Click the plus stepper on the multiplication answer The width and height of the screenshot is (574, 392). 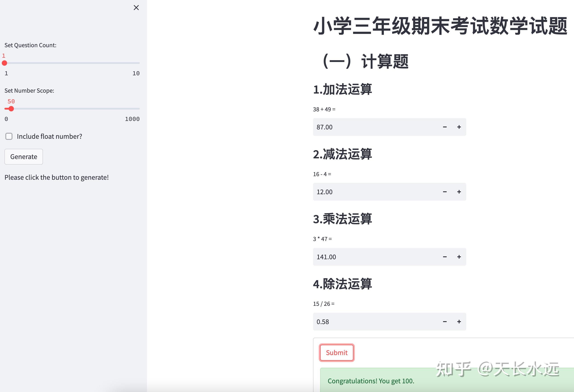(459, 257)
